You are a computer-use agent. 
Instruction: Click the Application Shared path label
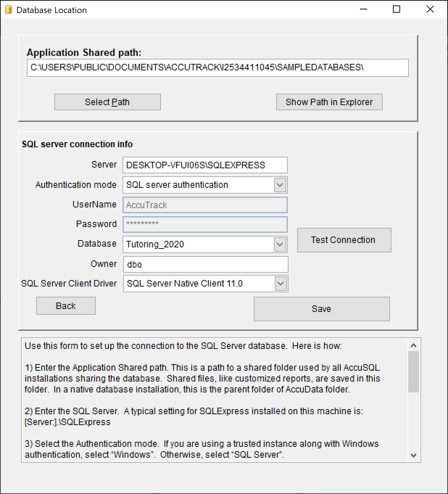(84, 53)
